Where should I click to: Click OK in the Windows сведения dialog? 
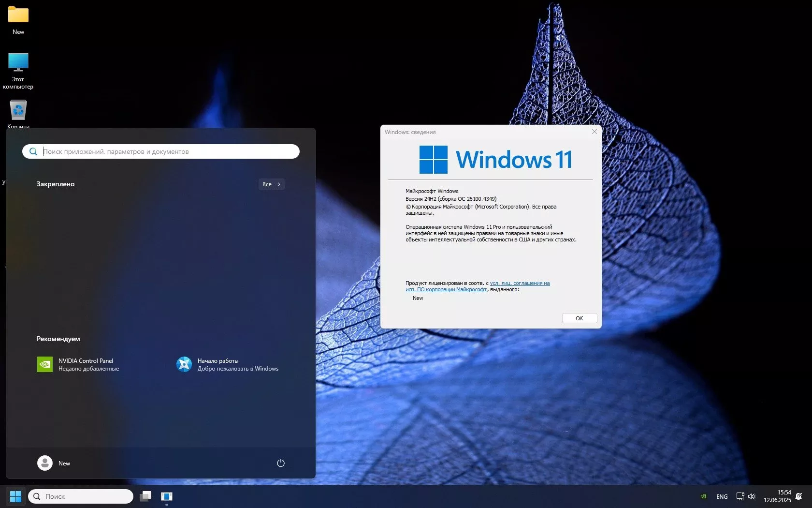point(579,318)
